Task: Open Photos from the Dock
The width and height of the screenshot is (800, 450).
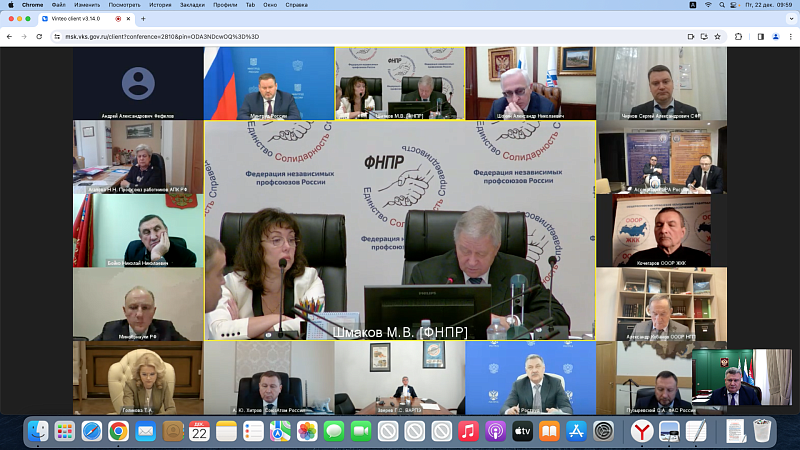Action: click(x=307, y=432)
